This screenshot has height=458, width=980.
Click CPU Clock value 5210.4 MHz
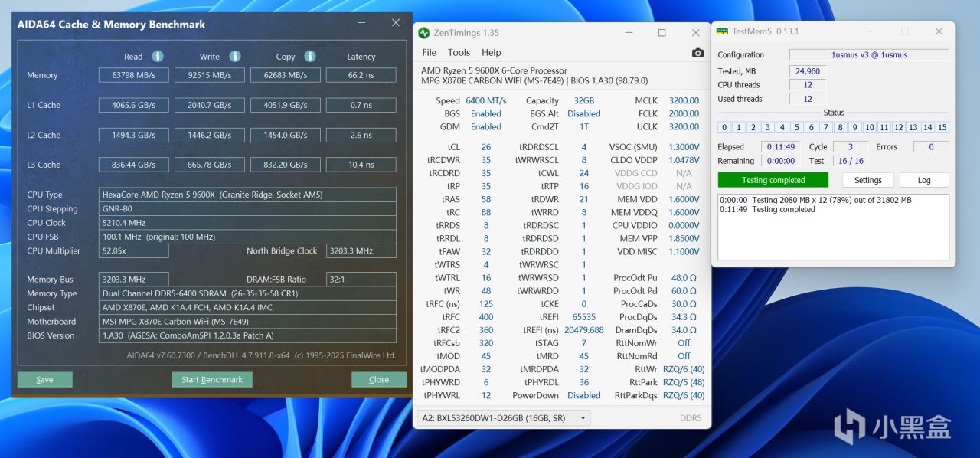[x=247, y=223]
